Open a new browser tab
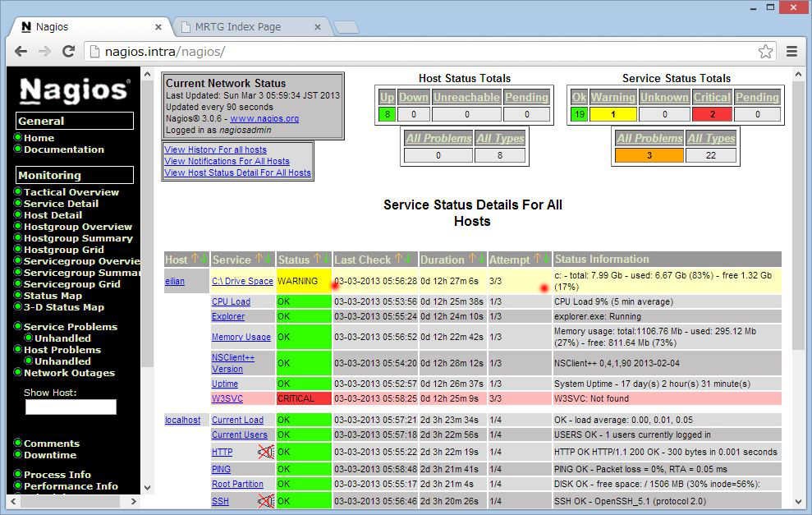The width and height of the screenshot is (812, 515). click(x=346, y=27)
